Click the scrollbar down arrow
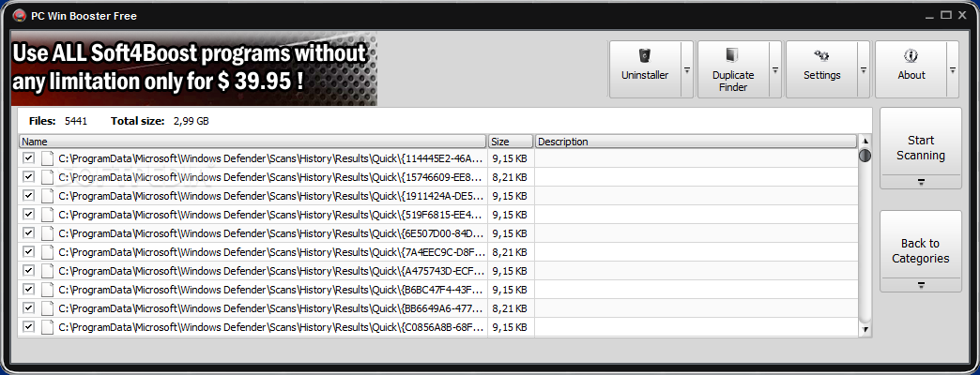Viewport: 980px width, 375px height. click(x=865, y=329)
